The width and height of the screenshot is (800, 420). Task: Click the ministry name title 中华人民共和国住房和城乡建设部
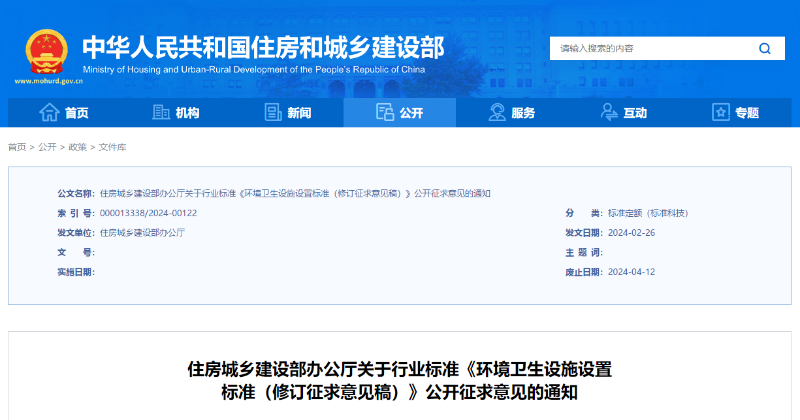(262, 46)
